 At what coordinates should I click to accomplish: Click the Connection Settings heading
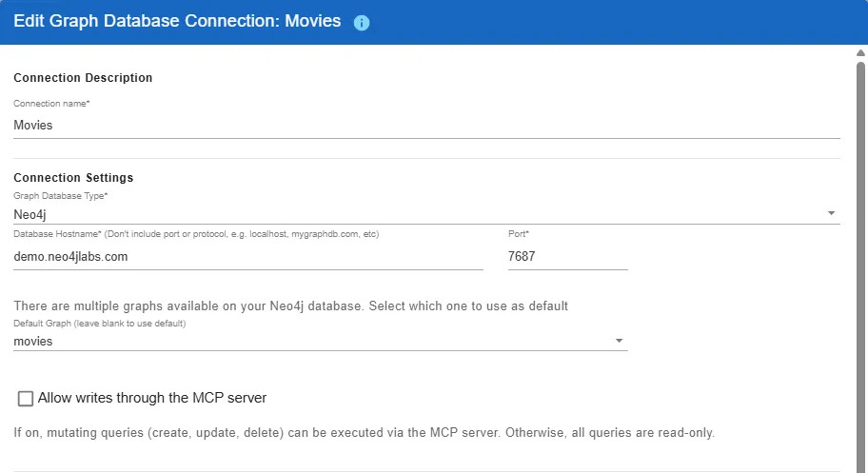[x=73, y=178]
